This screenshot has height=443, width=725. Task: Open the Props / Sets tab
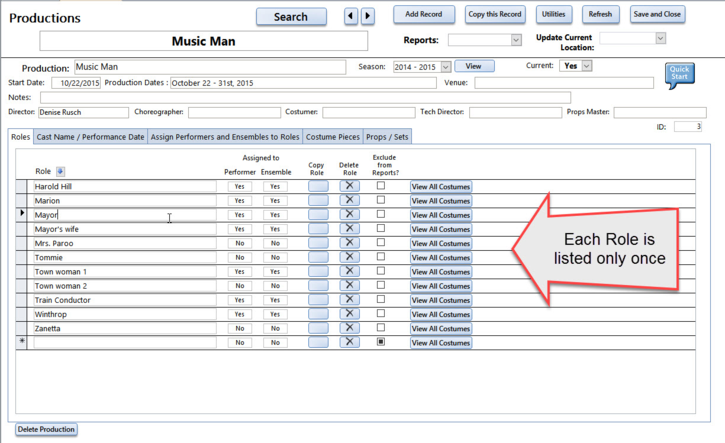[387, 137]
